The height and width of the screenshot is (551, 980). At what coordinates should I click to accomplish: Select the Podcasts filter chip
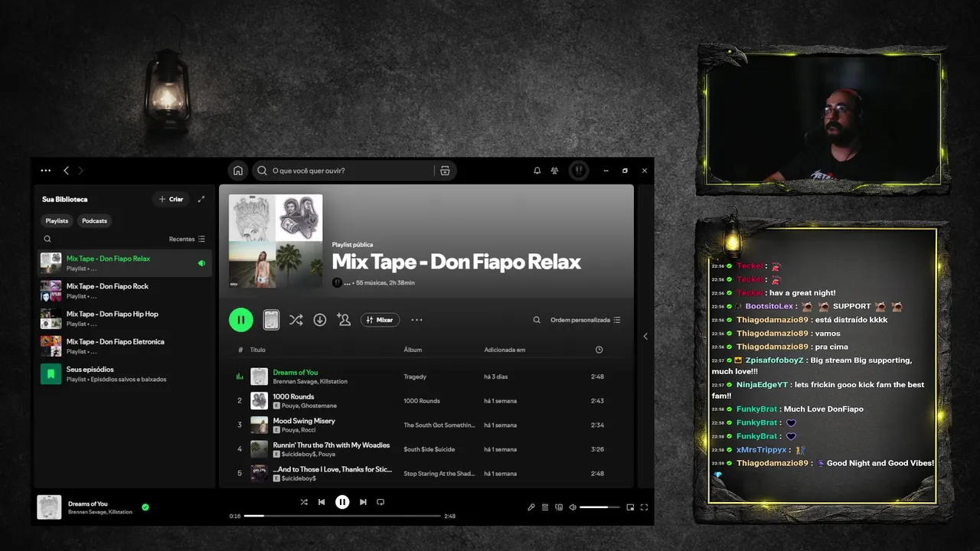pos(94,220)
